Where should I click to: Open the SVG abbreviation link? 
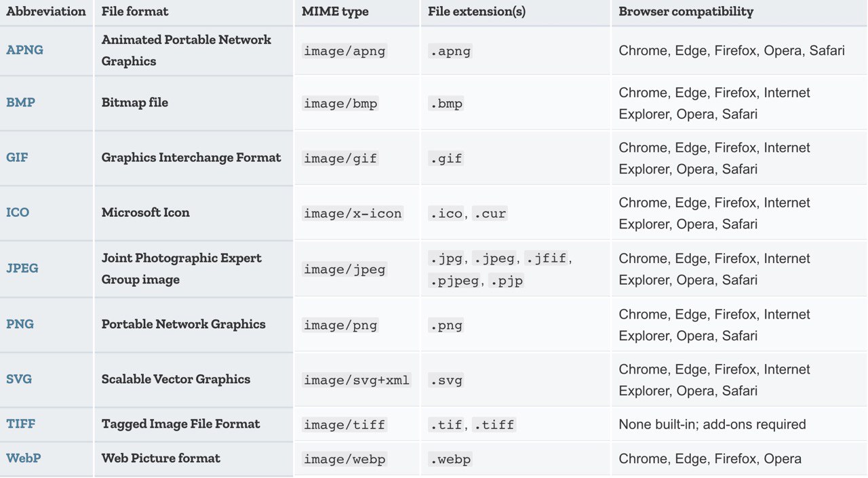pos(19,379)
